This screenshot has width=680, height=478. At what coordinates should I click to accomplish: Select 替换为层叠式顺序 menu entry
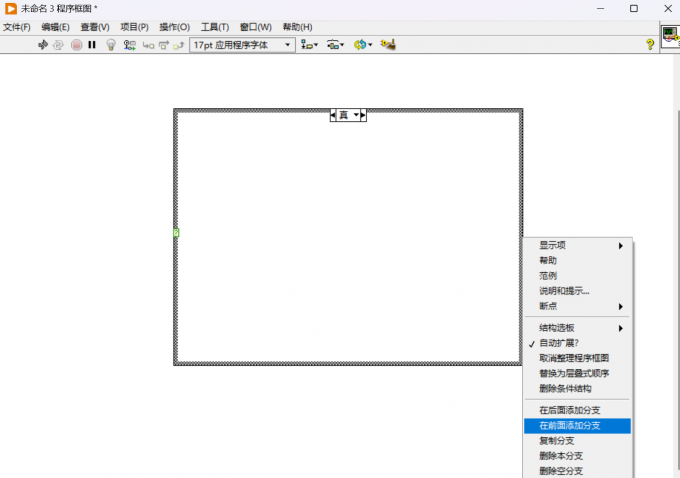pyautogui.click(x=577, y=373)
